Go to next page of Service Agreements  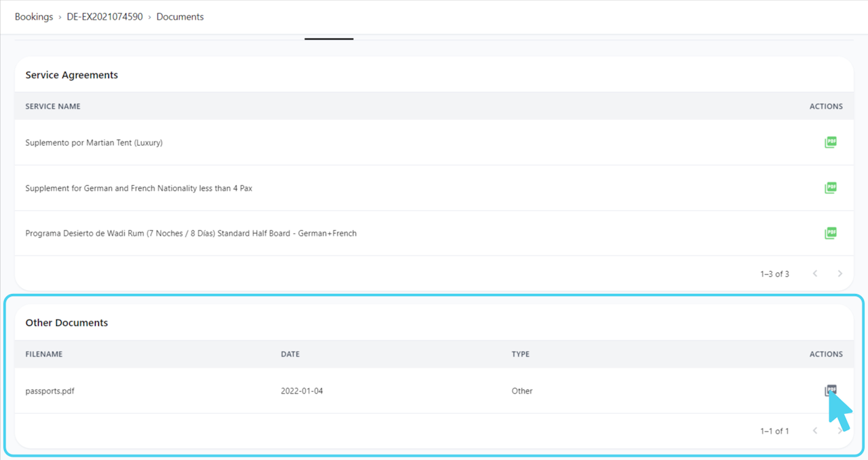840,274
